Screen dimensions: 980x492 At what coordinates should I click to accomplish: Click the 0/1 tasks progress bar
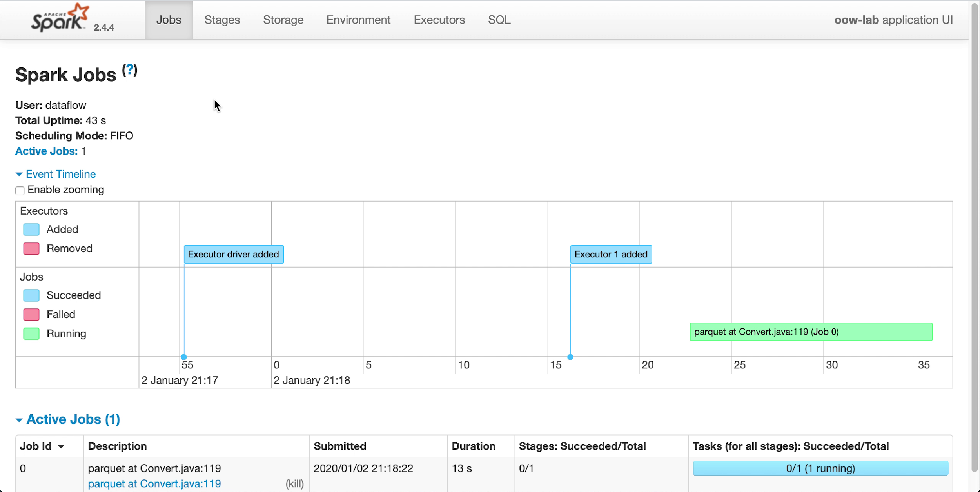[x=820, y=468]
